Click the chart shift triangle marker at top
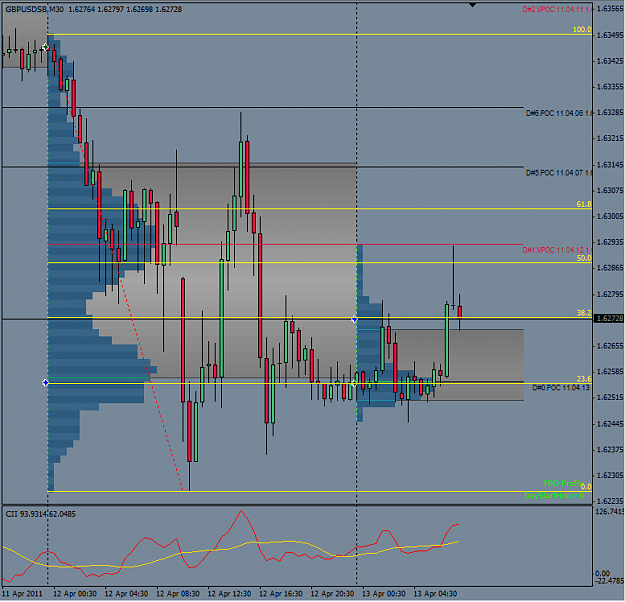The image size is (625, 602). pyautogui.click(x=472, y=5)
